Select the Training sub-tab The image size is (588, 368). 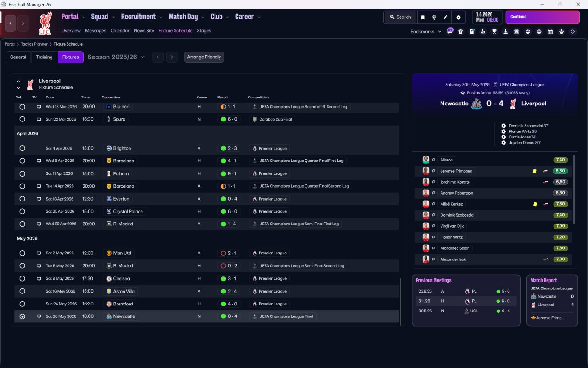44,57
